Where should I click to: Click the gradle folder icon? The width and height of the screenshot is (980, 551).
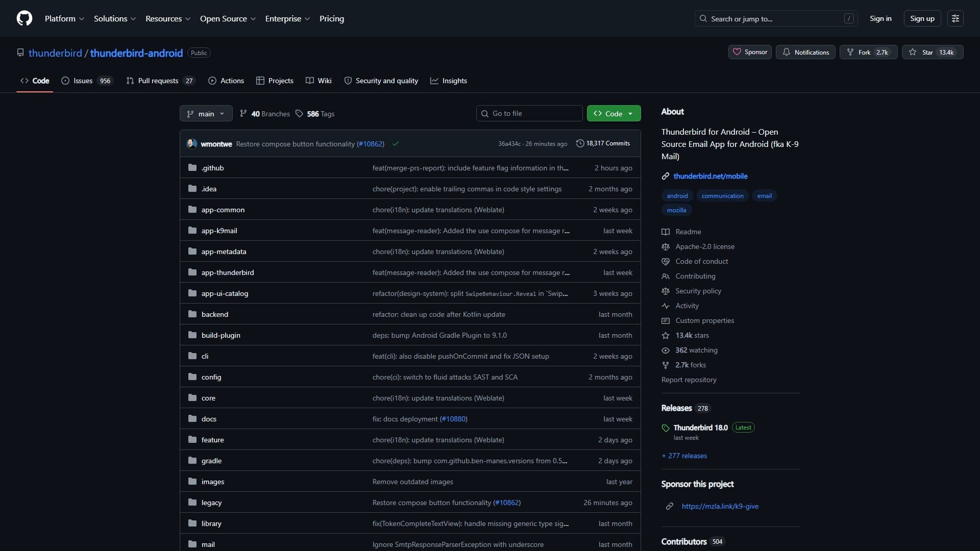(192, 461)
